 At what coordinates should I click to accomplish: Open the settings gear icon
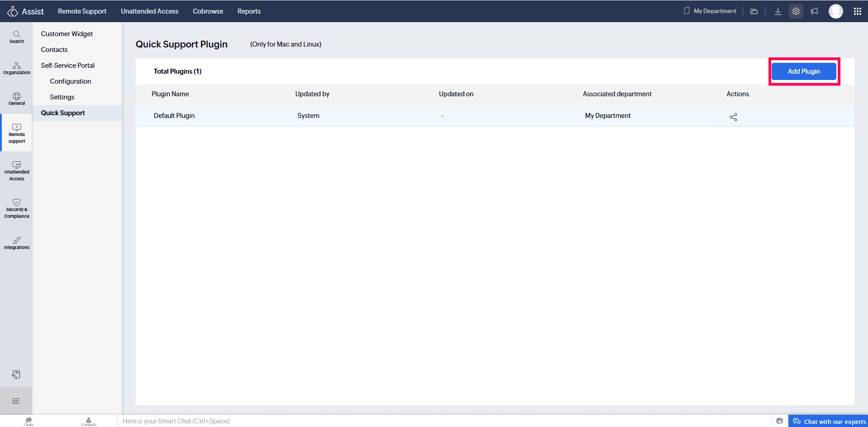click(x=796, y=11)
